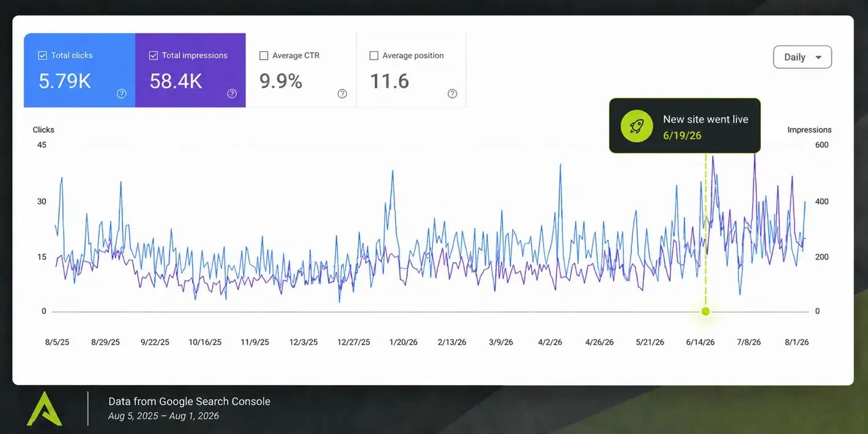This screenshot has height=434, width=868.
Task: Click the green launch marker dot on the axis
Action: pyautogui.click(x=705, y=312)
